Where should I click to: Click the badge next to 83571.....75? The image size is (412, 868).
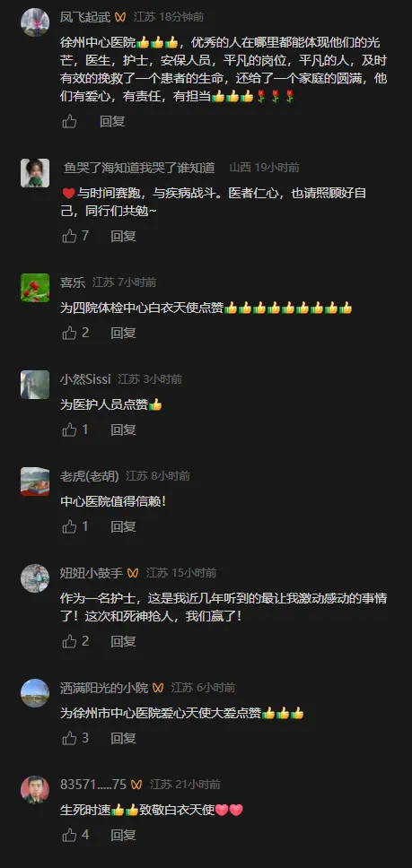[136, 785]
